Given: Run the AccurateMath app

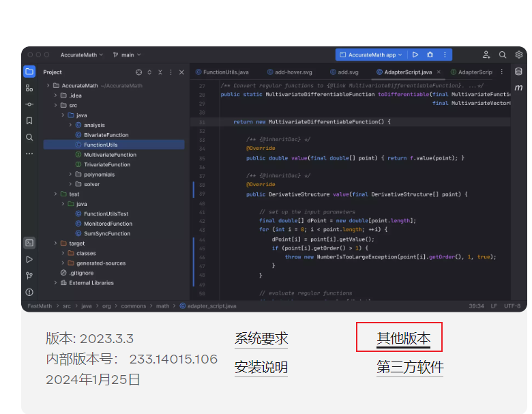Looking at the screenshot, I should tap(415, 55).
